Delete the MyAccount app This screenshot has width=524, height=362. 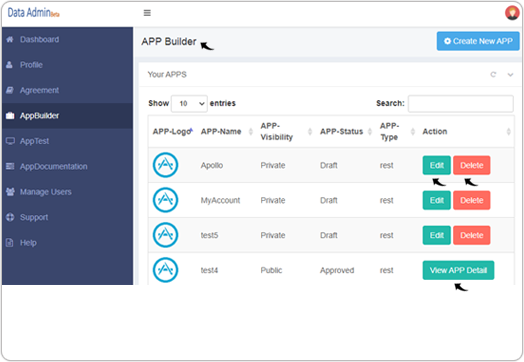(x=472, y=200)
